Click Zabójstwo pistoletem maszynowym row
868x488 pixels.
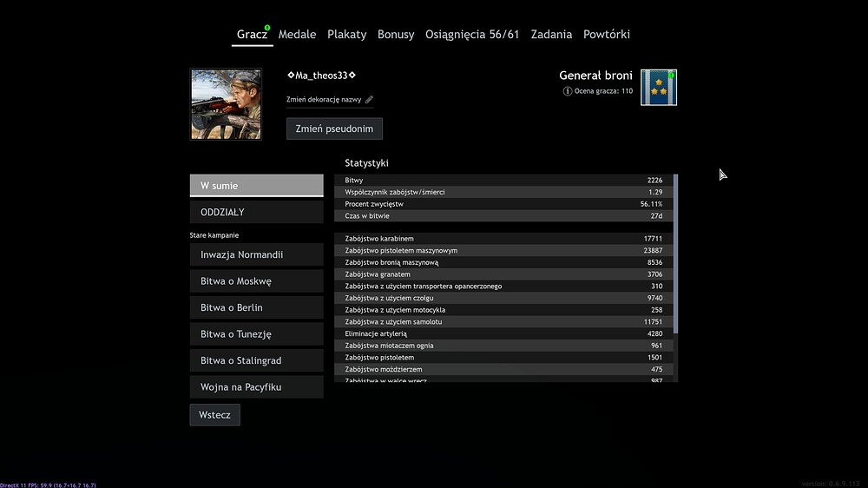(503, 250)
